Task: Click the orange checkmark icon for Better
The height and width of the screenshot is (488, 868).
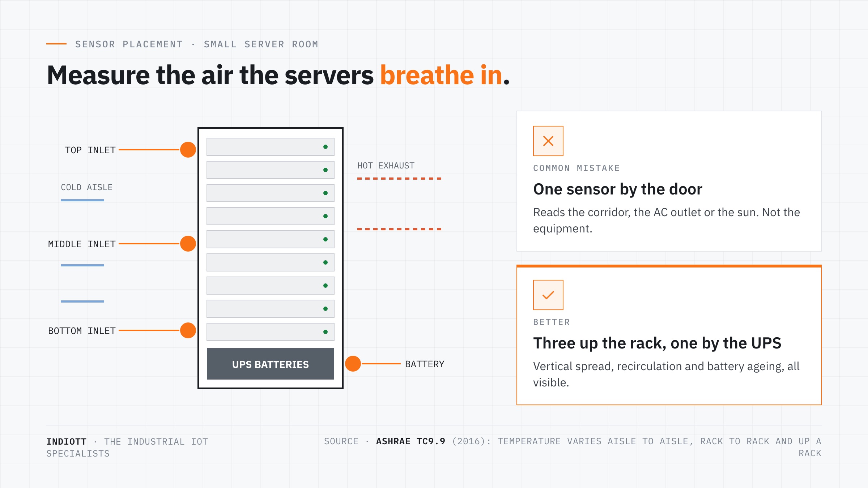Action: click(548, 295)
